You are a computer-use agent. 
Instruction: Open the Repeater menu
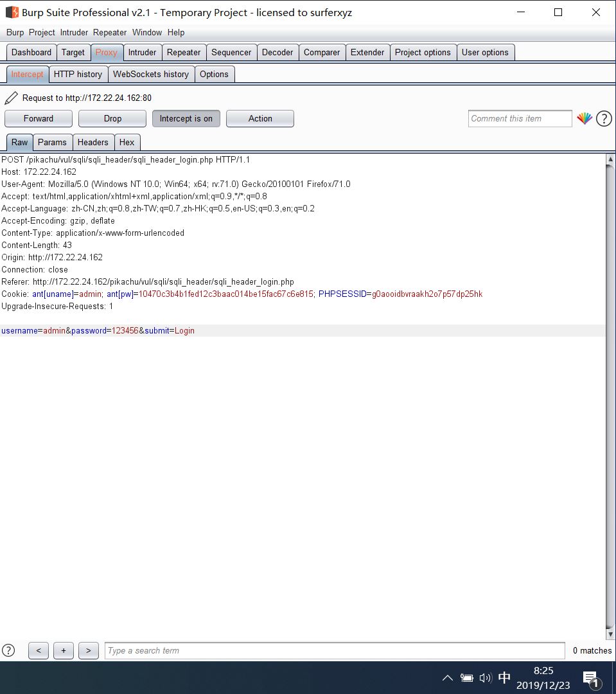point(110,32)
